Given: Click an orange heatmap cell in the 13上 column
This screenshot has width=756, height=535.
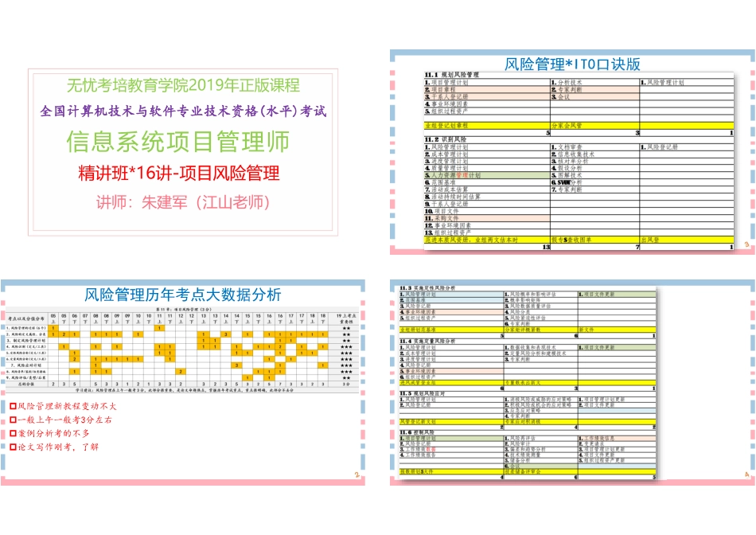Looking at the screenshot, I should [203, 334].
